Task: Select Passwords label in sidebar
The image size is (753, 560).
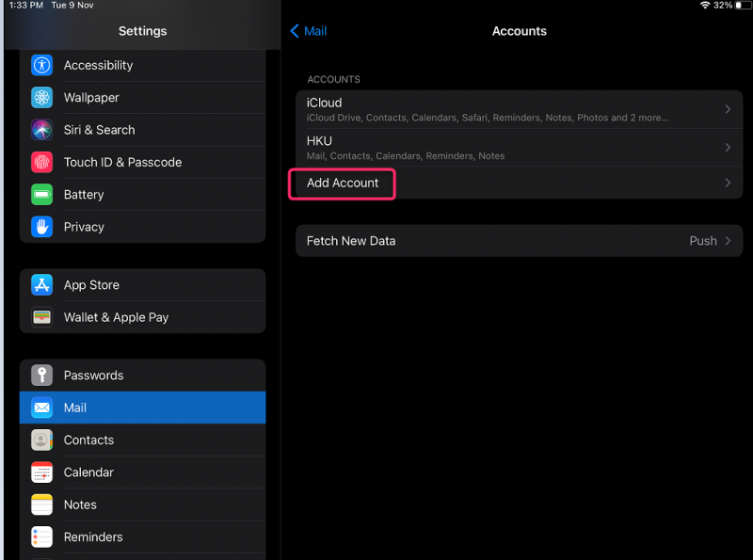Action: pyautogui.click(x=93, y=376)
